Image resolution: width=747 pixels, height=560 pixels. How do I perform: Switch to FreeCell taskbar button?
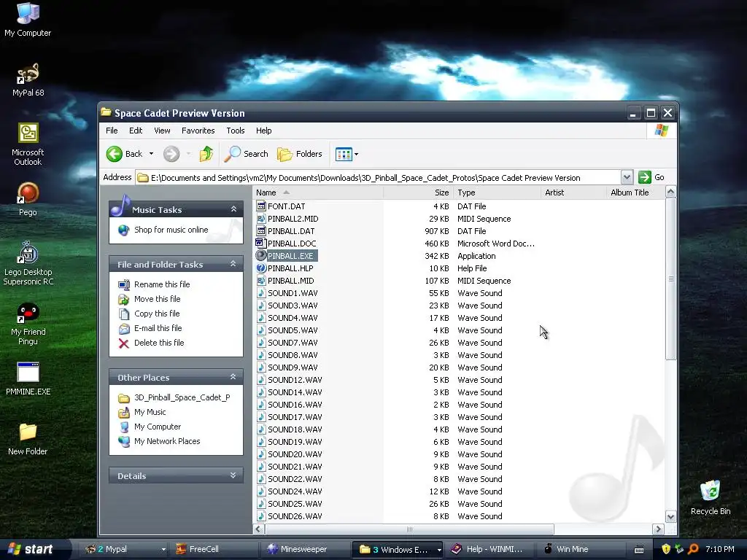(214, 550)
